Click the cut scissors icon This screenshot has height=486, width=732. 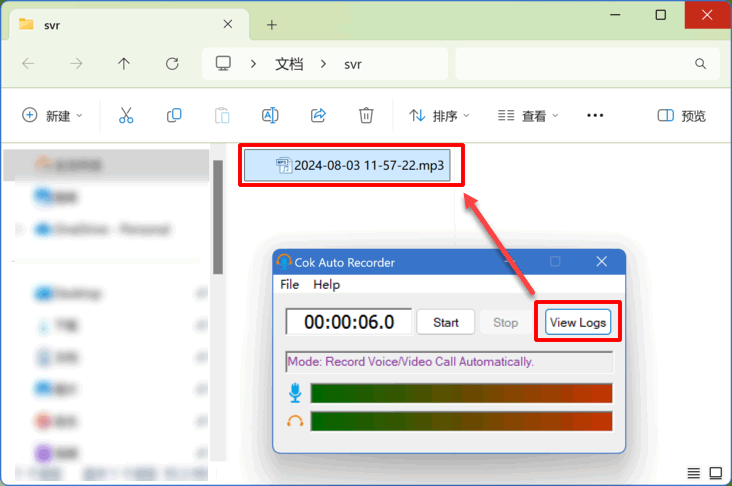point(126,116)
